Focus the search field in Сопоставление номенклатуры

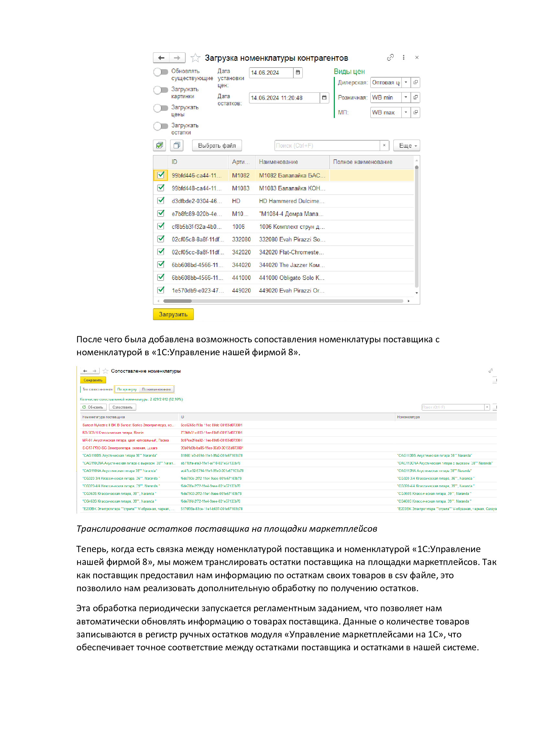point(453,407)
